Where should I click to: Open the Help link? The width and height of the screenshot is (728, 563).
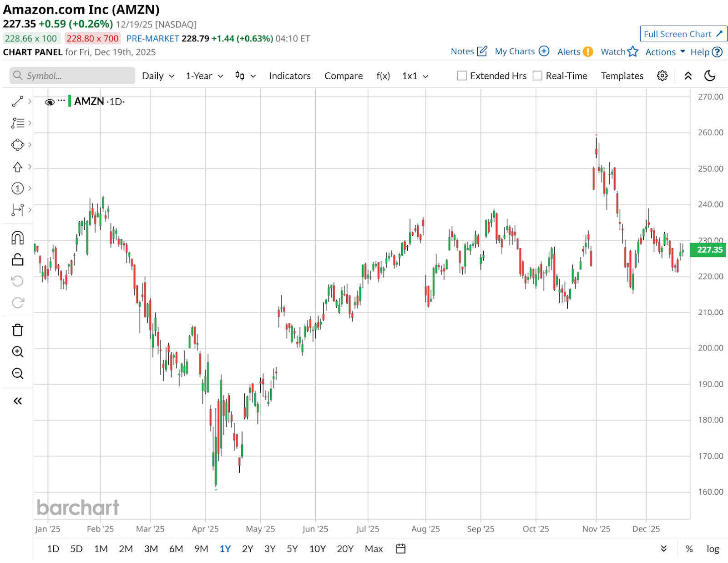(706, 52)
